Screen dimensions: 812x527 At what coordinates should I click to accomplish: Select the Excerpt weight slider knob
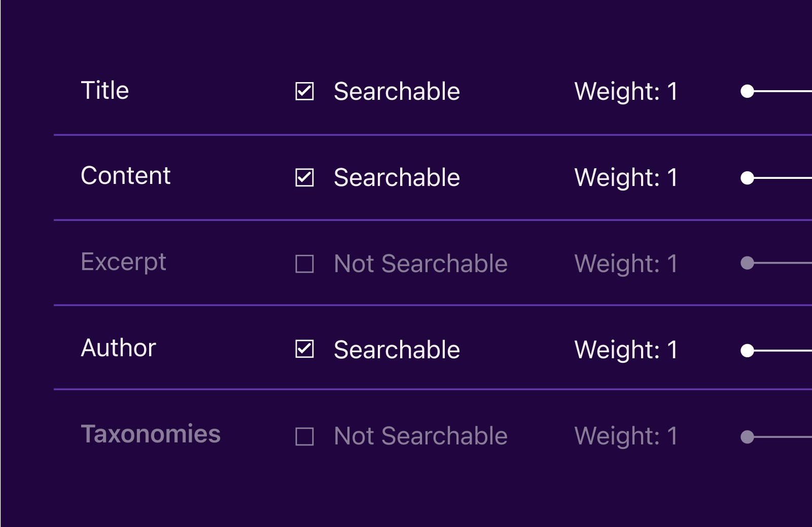tap(747, 262)
